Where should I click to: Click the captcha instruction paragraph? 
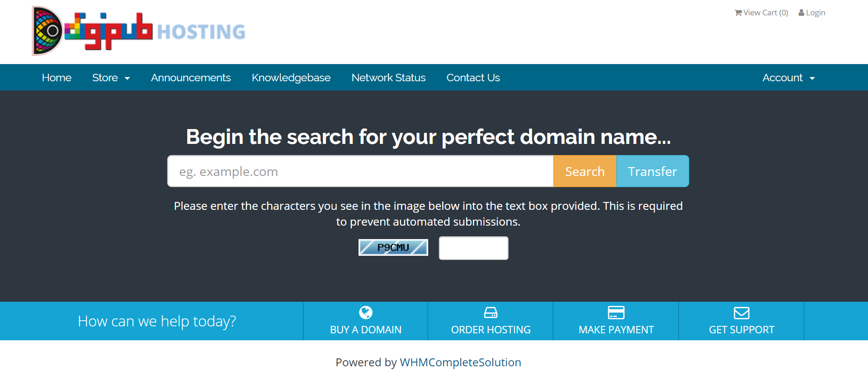click(x=428, y=214)
